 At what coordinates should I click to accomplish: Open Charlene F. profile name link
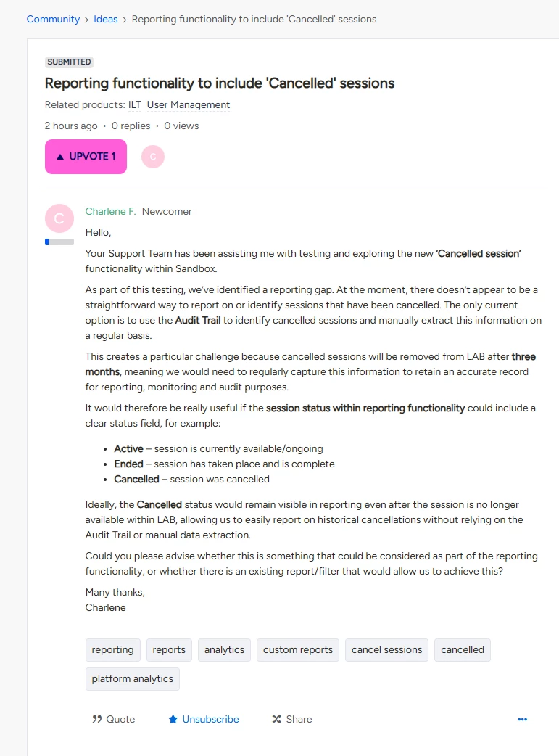tap(110, 211)
